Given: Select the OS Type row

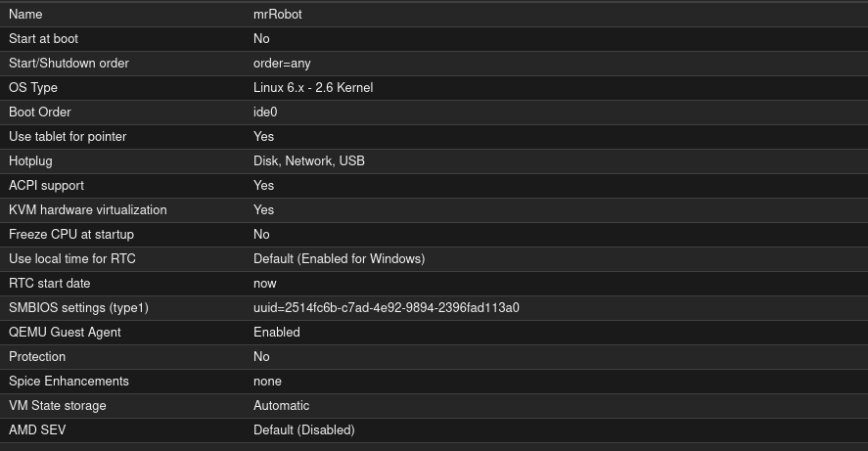Looking at the screenshot, I should [33, 88].
